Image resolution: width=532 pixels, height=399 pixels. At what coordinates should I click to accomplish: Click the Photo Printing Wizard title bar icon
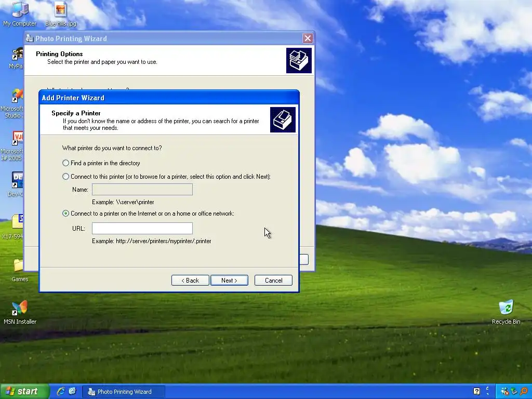(x=30, y=38)
